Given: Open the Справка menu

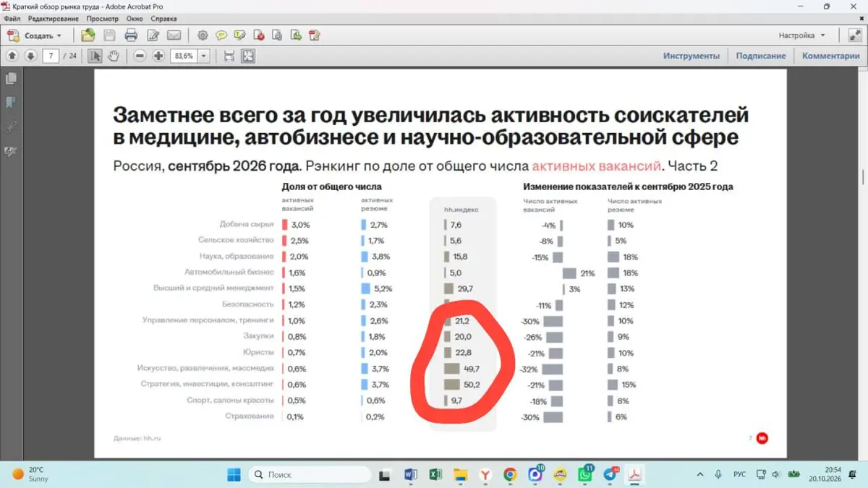Looking at the screenshot, I should coord(164,18).
